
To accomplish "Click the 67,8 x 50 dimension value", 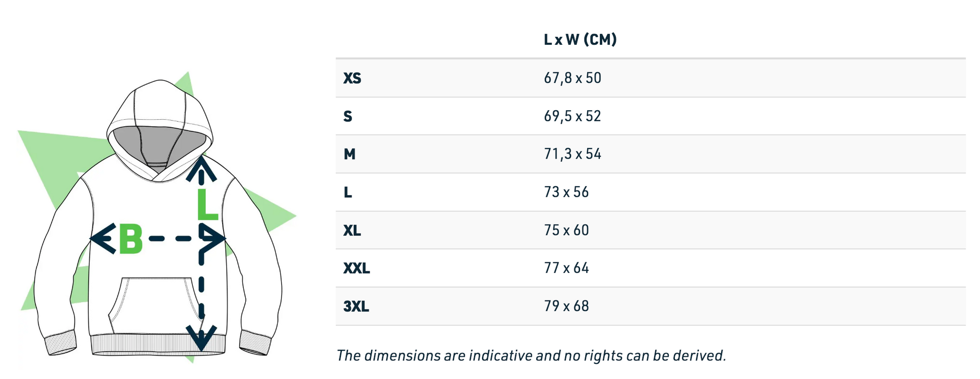I will click(x=573, y=78).
